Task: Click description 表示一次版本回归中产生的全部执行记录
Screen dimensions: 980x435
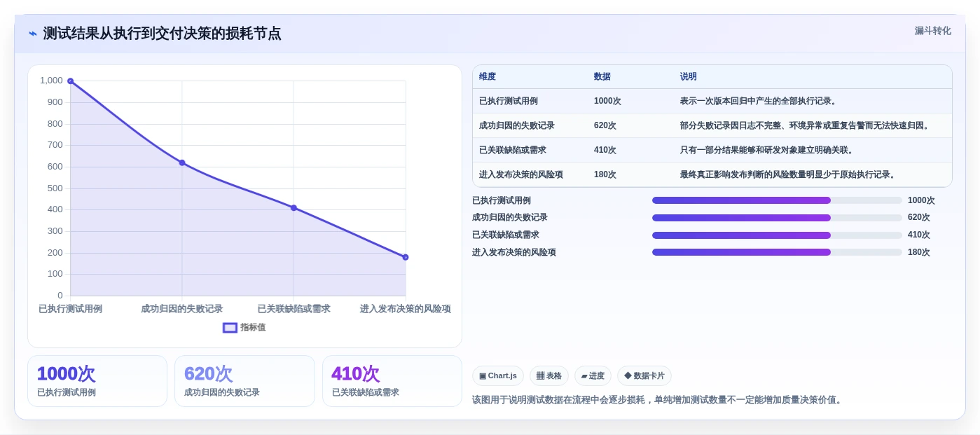Action: click(x=758, y=101)
